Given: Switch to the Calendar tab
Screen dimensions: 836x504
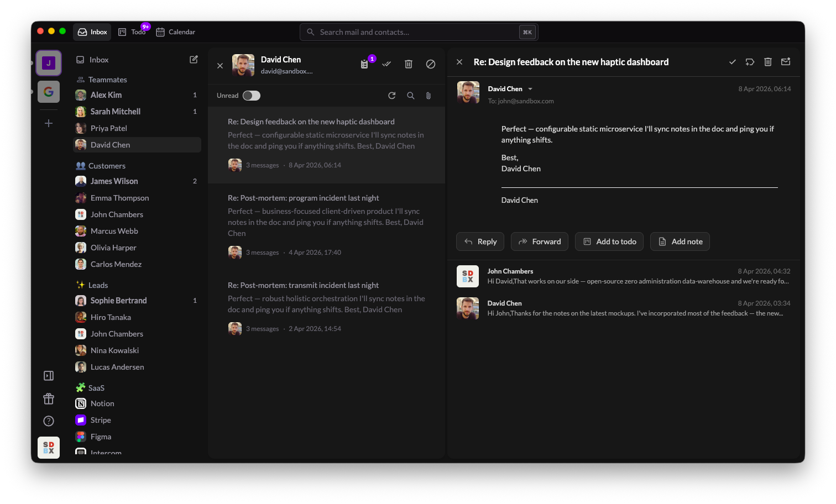Looking at the screenshot, I should 176,32.
